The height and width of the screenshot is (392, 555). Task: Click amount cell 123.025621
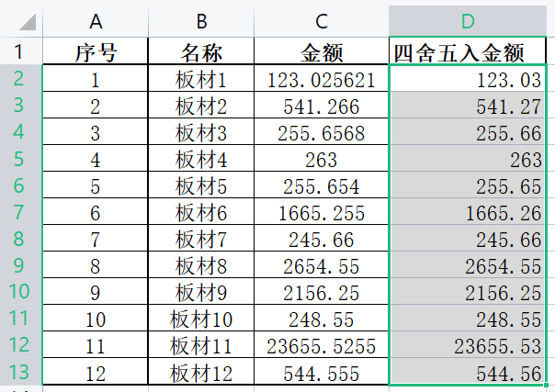[x=322, y=78]
